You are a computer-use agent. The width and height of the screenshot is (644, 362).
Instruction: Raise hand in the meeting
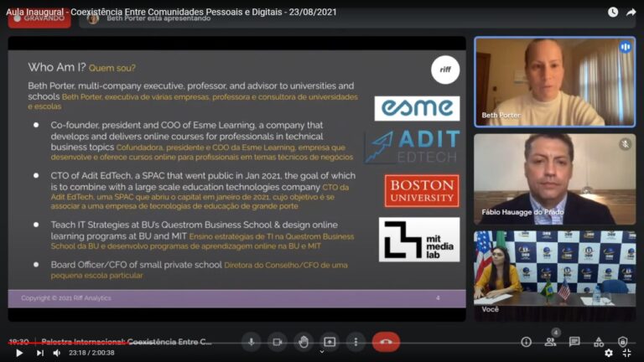[x=303, y=341]
